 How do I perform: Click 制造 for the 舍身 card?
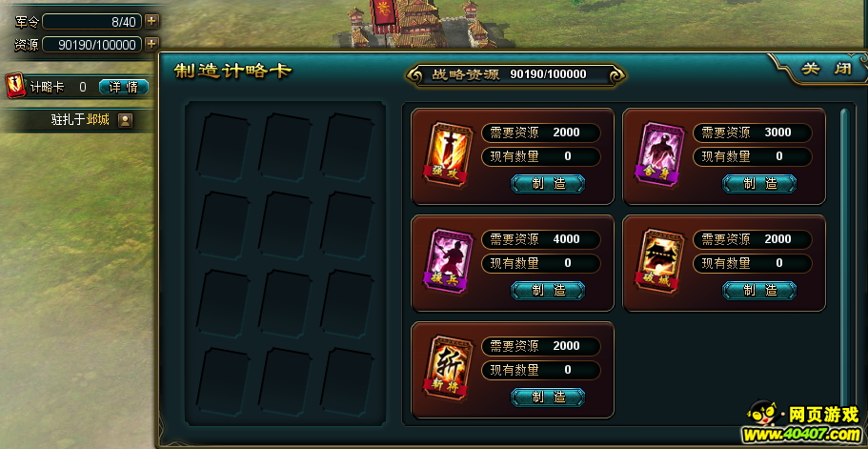(759, 184)
